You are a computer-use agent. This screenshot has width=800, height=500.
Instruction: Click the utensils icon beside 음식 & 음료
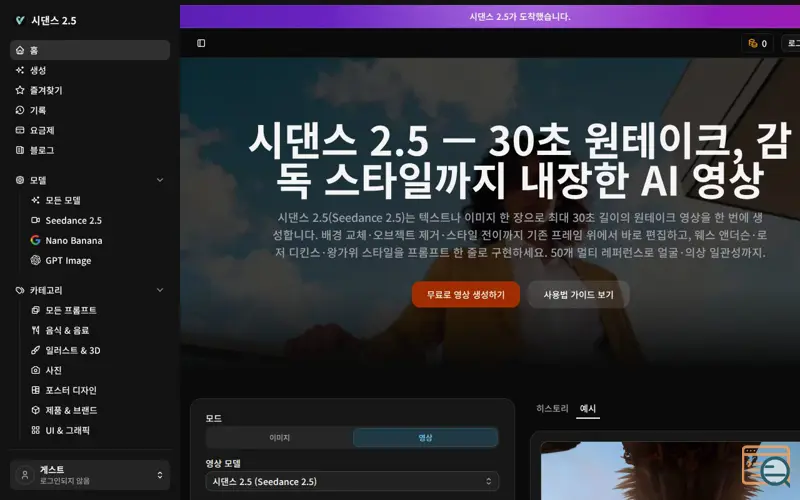tap(35, 330)
